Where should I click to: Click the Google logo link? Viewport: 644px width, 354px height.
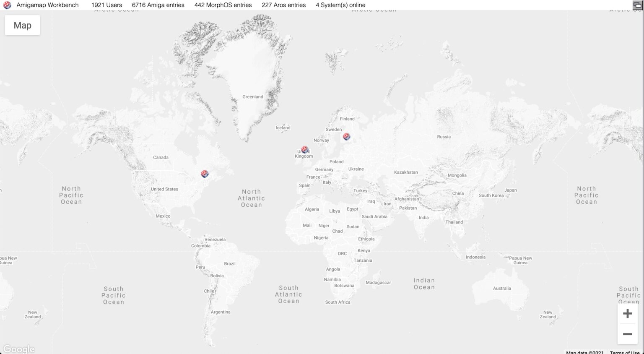click(x=19, y=349)
